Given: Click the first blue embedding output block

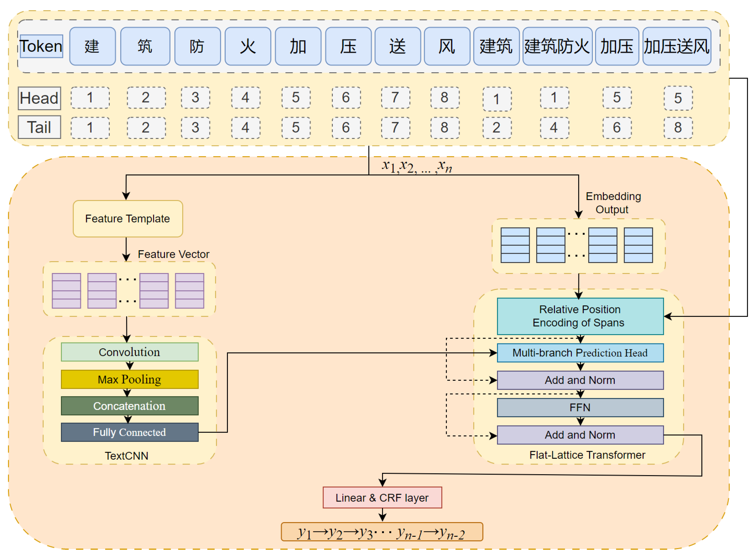Looking at the screenshot, I should coord(515,245).
